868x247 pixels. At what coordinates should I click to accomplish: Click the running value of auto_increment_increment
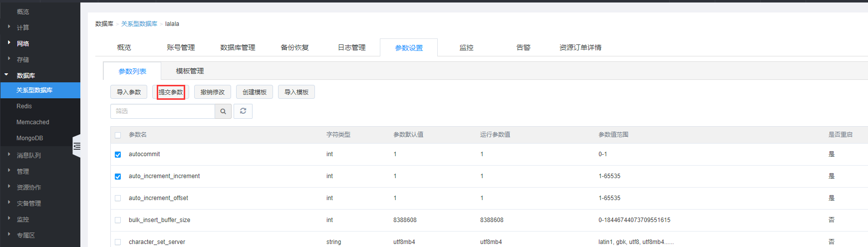pyautogui.click(x=482, y=176)
